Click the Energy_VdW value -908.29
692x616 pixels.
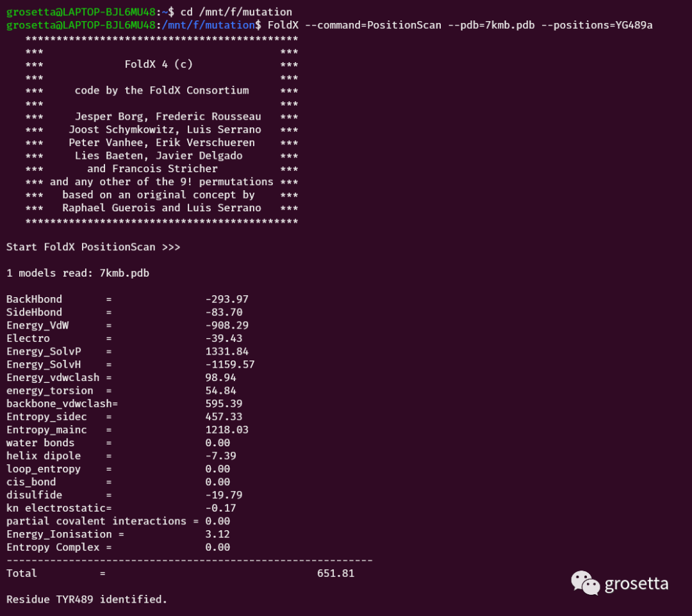point(227,325)
